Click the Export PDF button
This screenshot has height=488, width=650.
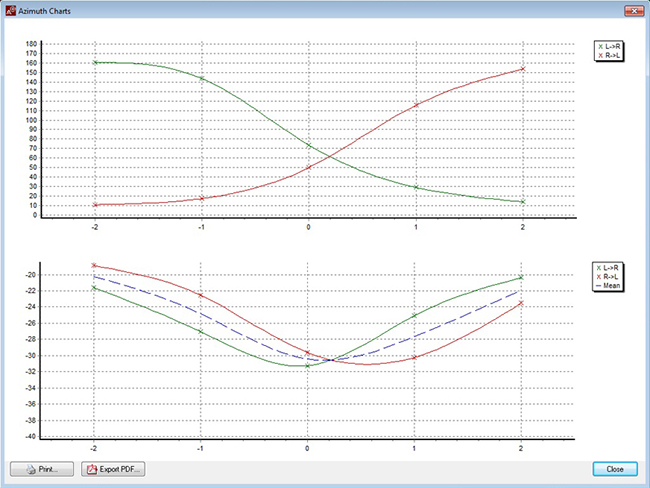(113, 469)
